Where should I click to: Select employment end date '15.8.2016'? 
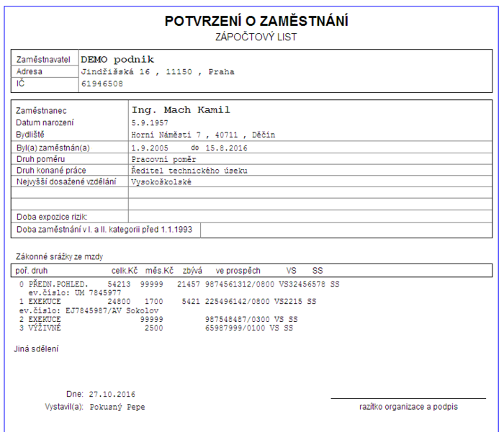226,148
